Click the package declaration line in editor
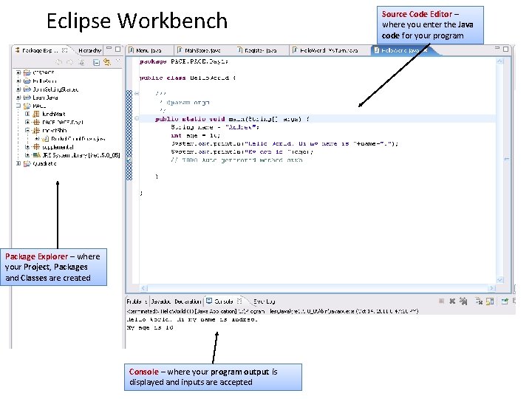532x399 pixels. (x=183, y=61)
